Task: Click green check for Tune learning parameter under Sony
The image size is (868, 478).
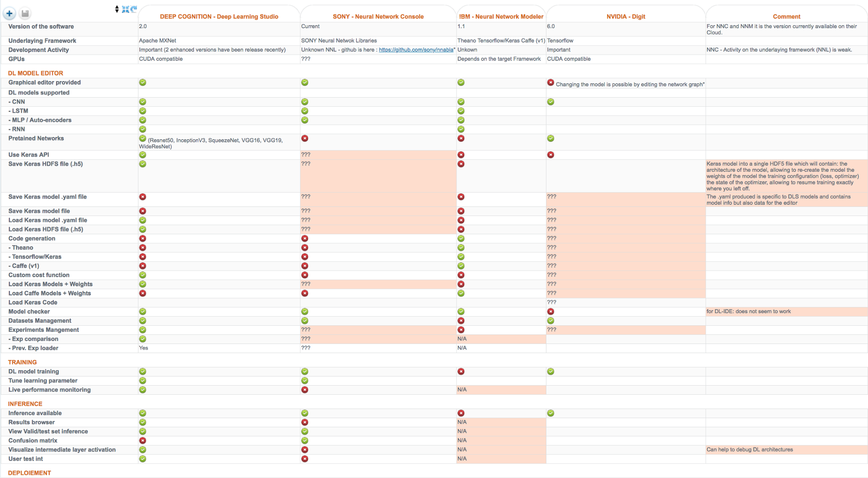Action: click(x=305, y=381)
